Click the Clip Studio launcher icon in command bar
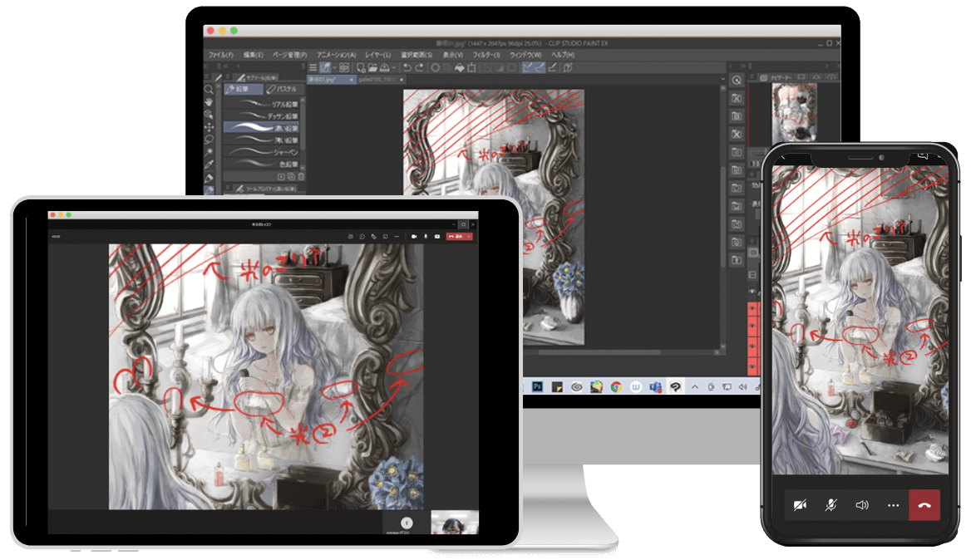The height and width of the screenshot is (560, 971). (344, 67)
